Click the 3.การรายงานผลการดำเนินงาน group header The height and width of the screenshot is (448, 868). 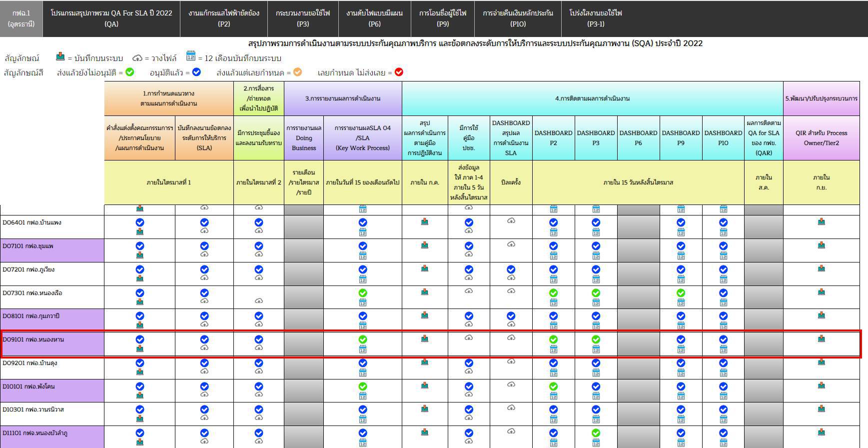tap(343, 98)
